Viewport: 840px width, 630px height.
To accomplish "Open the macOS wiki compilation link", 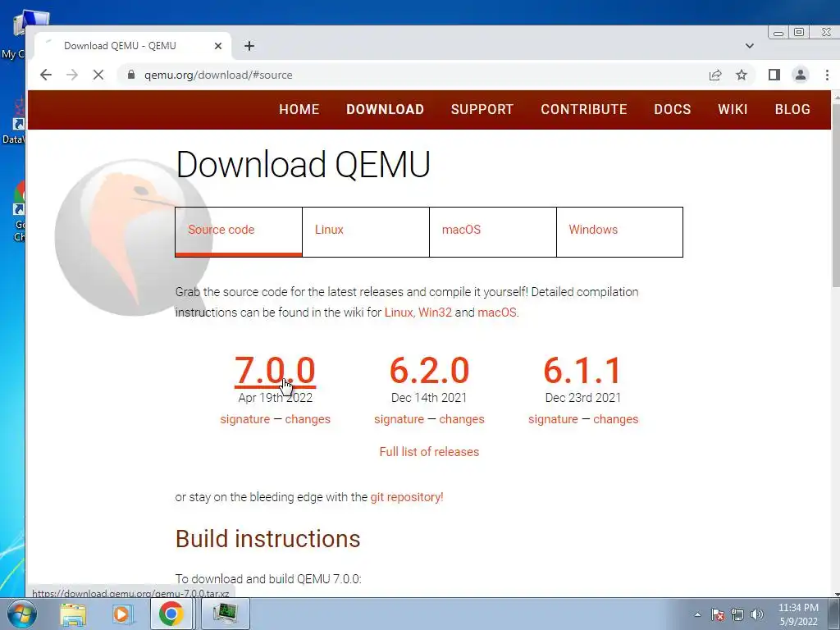I will tap(497, 313).
